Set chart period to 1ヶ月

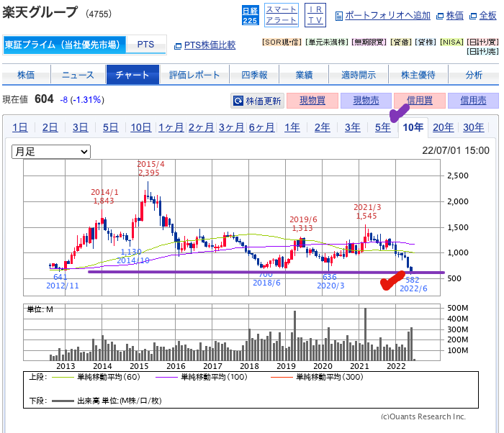(x=171, y=127)
